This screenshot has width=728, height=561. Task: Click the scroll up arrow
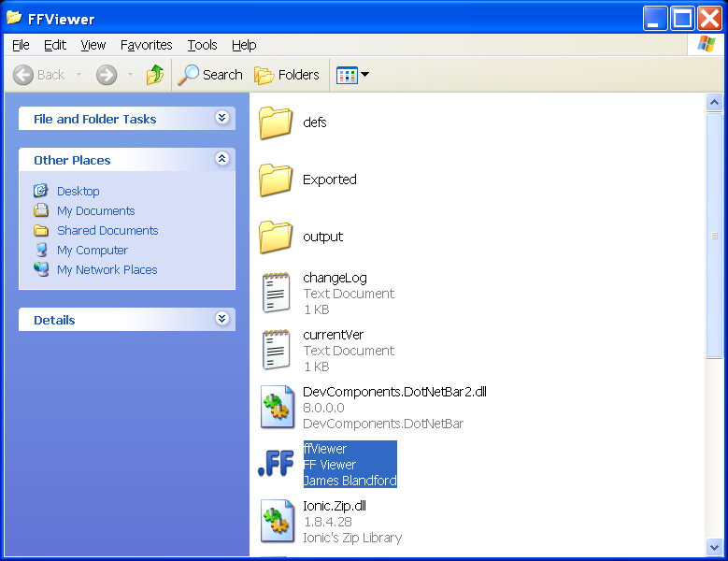point(714,102)
